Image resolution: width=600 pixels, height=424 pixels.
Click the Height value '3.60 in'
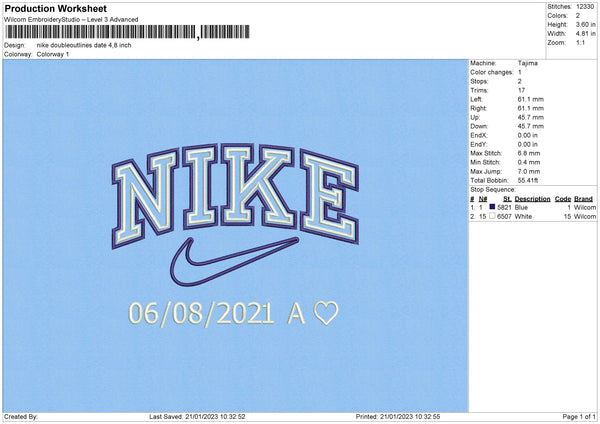coord(585,24)
